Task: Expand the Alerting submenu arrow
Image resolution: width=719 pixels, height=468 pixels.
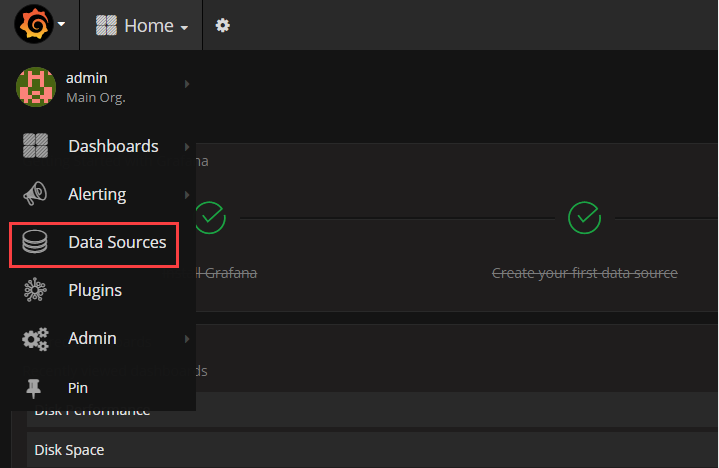Action: 187,195
